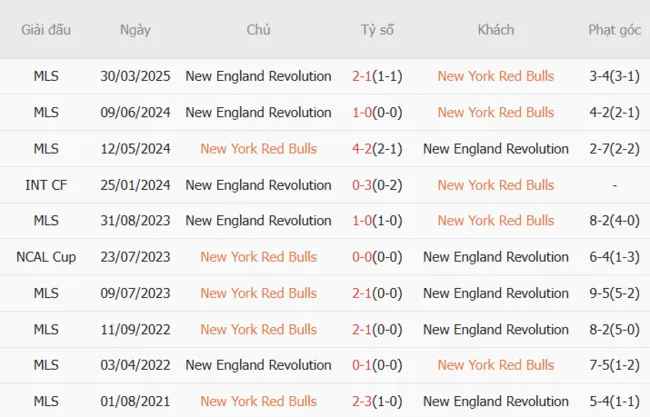Click home team New England Revolution on 09/06/2024
The image size is (650, 417).
258,112
